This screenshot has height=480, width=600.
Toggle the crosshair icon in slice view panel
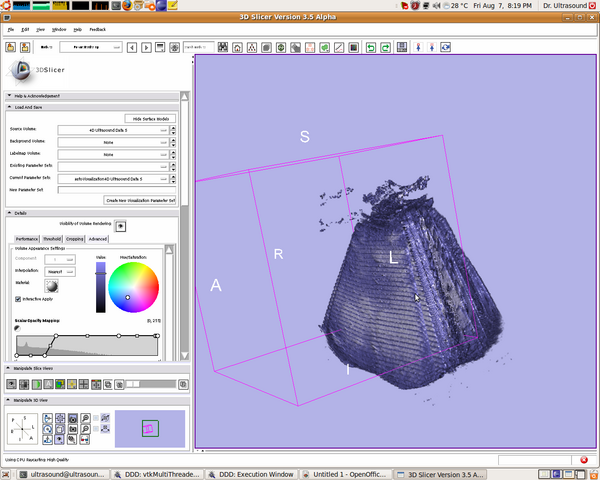point(72,384)
